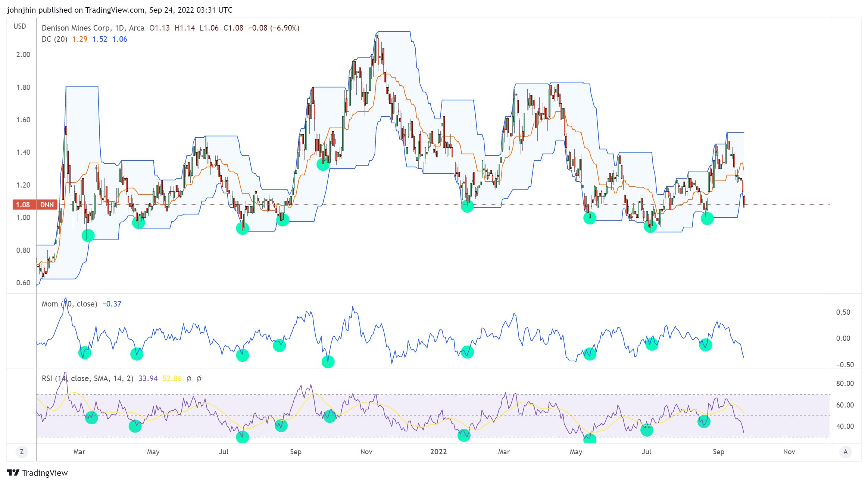868x484 pixels.
Task: Click the 2.00 price axis label
Action: [23, 54]
